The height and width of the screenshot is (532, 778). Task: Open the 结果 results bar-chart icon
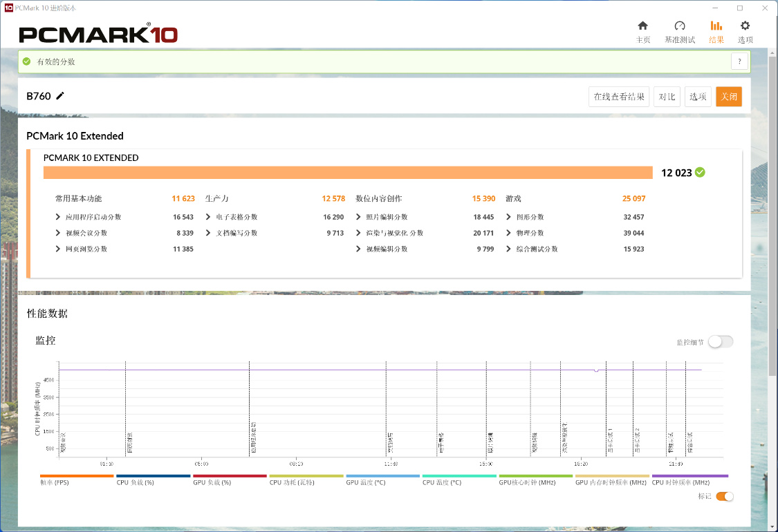[716, 26]
